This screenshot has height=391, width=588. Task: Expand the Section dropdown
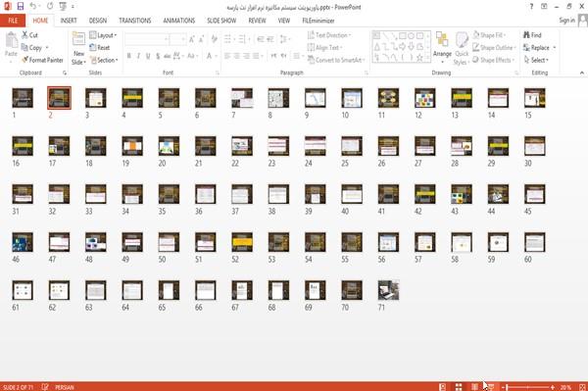pyautogui.click(x=104, y=60)
